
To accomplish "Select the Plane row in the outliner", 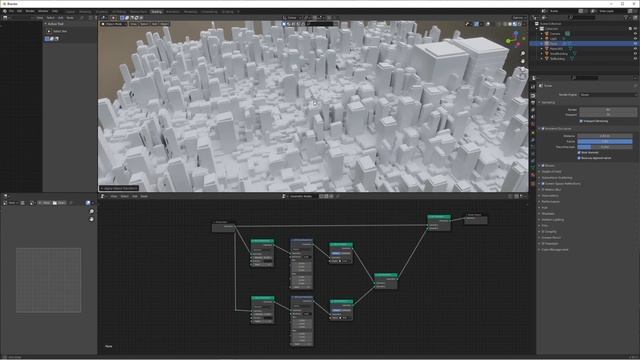I will click(584, 44).
